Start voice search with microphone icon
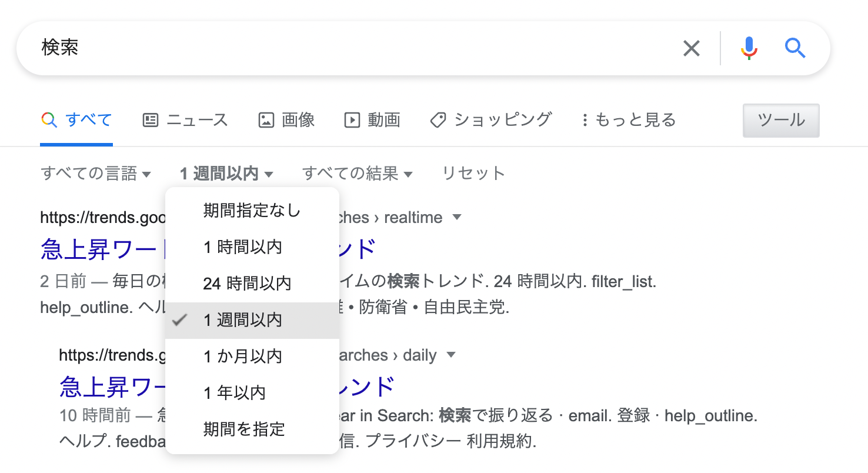 [x=749, y=48]
